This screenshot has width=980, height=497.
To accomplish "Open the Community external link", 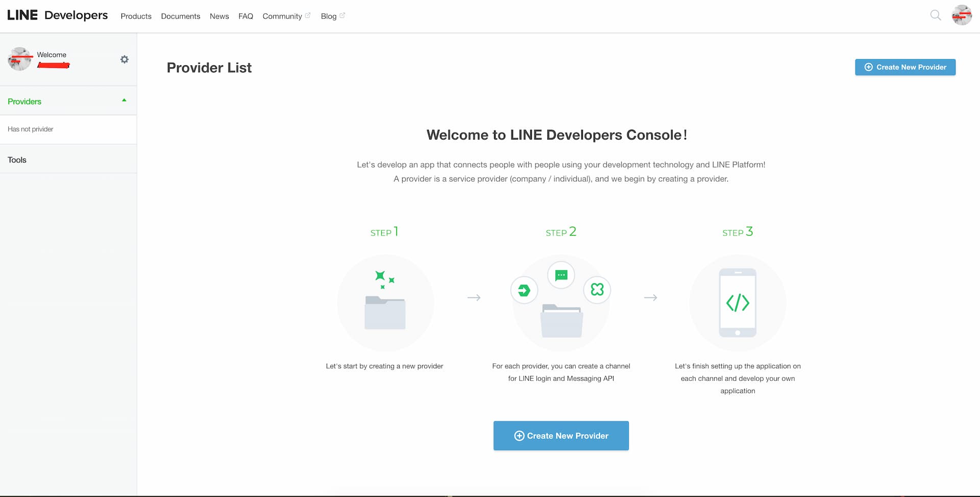I will click(x=286, y=16).
